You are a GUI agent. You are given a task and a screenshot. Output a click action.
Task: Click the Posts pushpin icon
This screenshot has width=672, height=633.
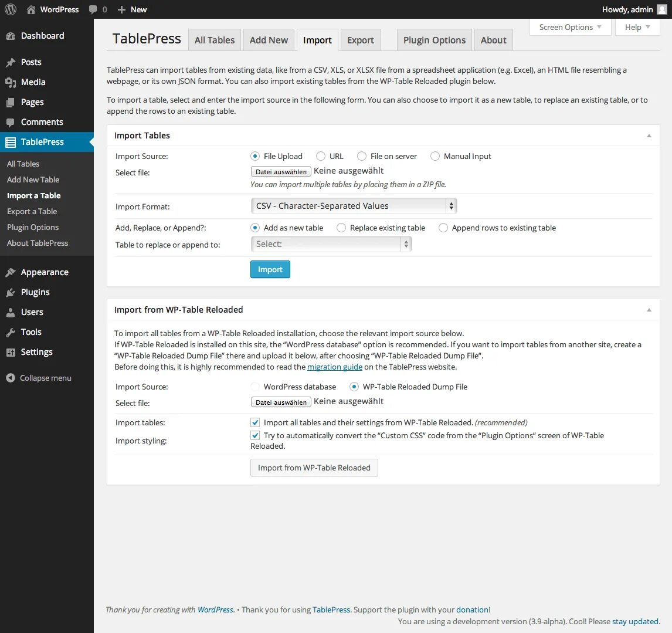tap(11, 63)
